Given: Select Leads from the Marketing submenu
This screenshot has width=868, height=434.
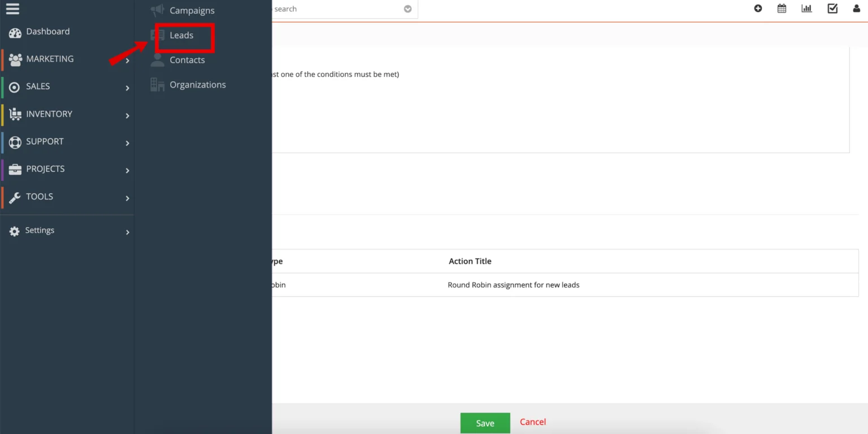Looking at the screenshot, I should 181,35.
